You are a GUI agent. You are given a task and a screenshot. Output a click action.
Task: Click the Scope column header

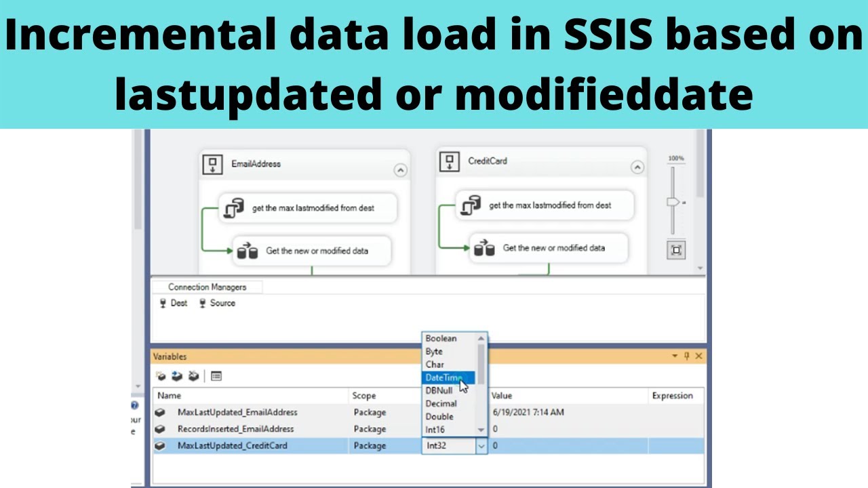pyautogui.click(x=384, y=396)
